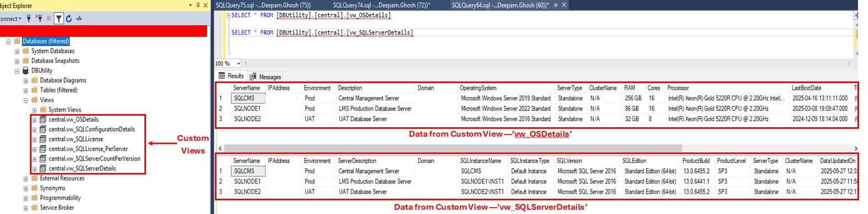This screenshot has height=214, width=868.
Task: Select SQLCMS cell in the first results grid
Action: 248,98
